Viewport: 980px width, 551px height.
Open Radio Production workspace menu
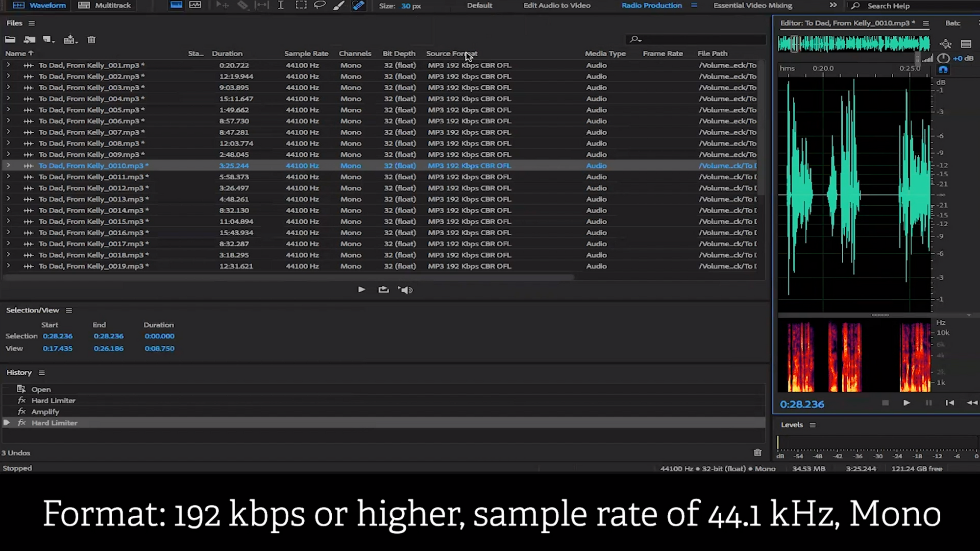pyautogui.click(x=694, y=5)
